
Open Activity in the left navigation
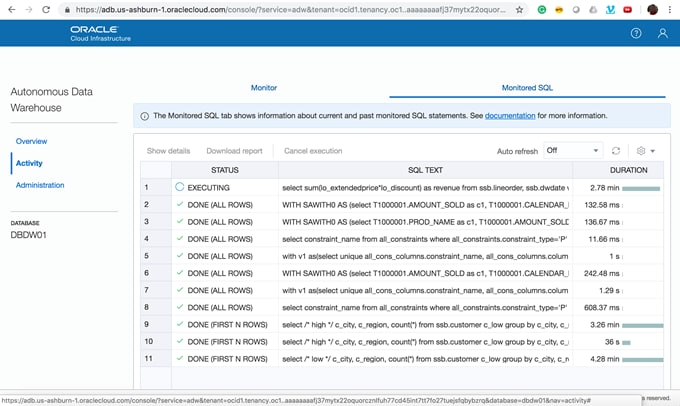[29, 163]
